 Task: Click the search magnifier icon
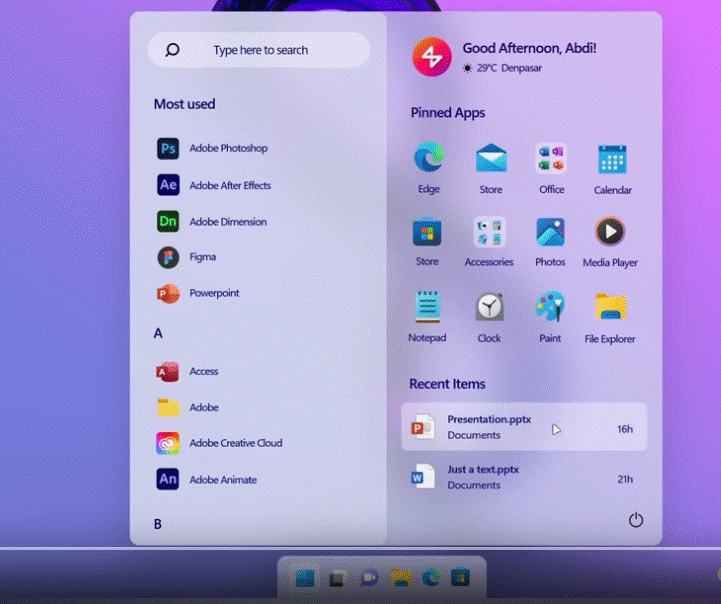click(172, 50)
